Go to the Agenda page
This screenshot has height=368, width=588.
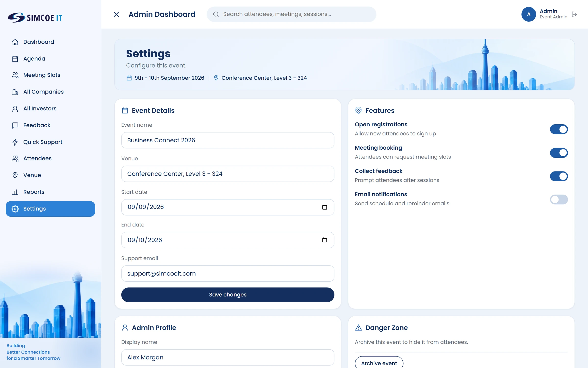(x=50, y=59)
